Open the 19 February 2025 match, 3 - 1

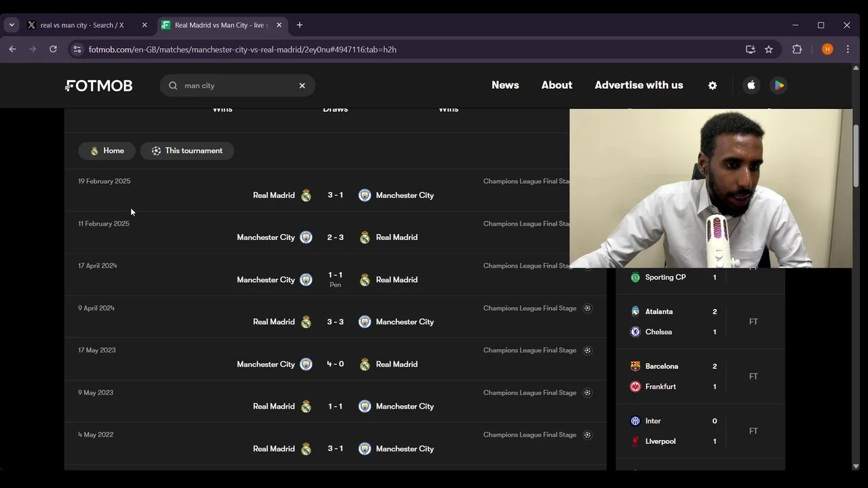335,190
